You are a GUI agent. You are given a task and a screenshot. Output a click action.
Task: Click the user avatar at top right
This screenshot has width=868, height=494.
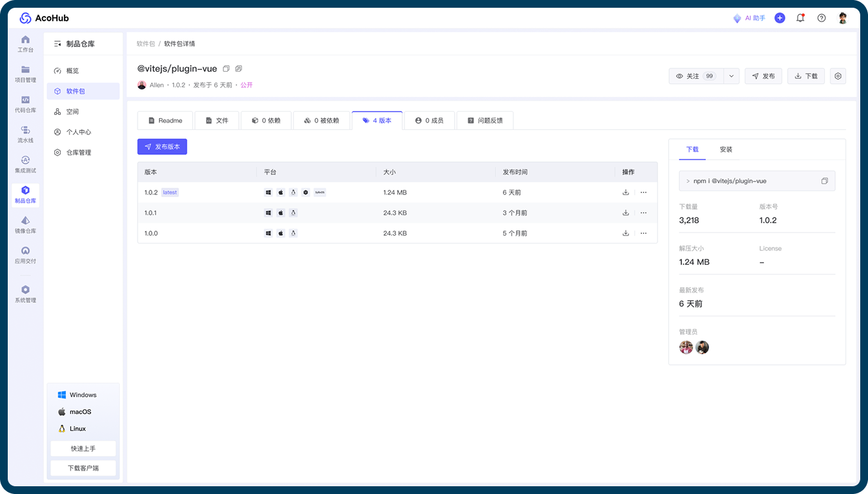(x=843, y=18)
